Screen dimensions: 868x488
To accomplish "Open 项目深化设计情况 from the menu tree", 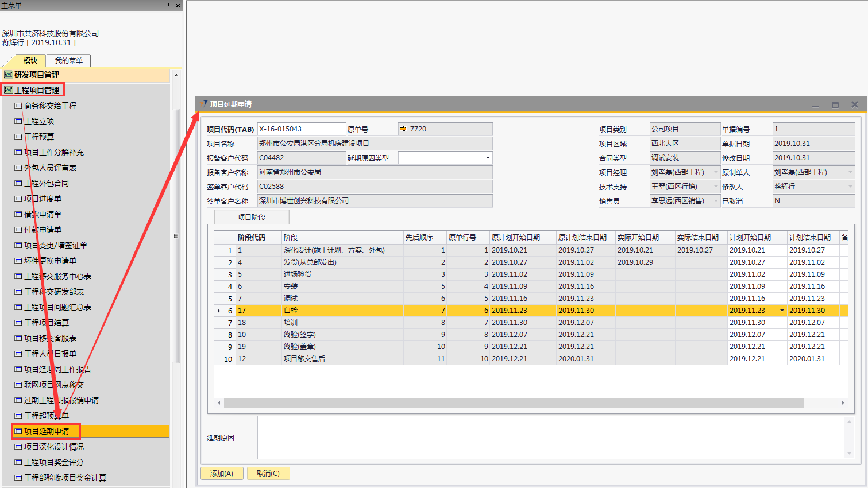I will pos(54,447).
